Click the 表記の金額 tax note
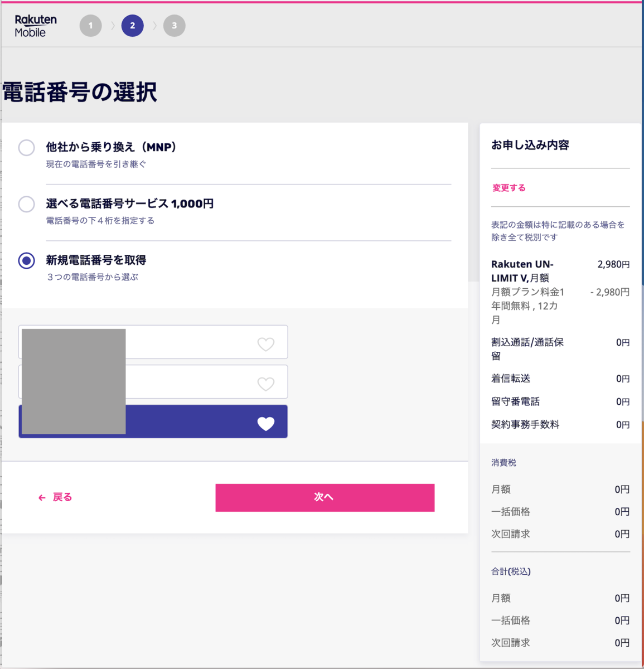 tap(558, 231)
